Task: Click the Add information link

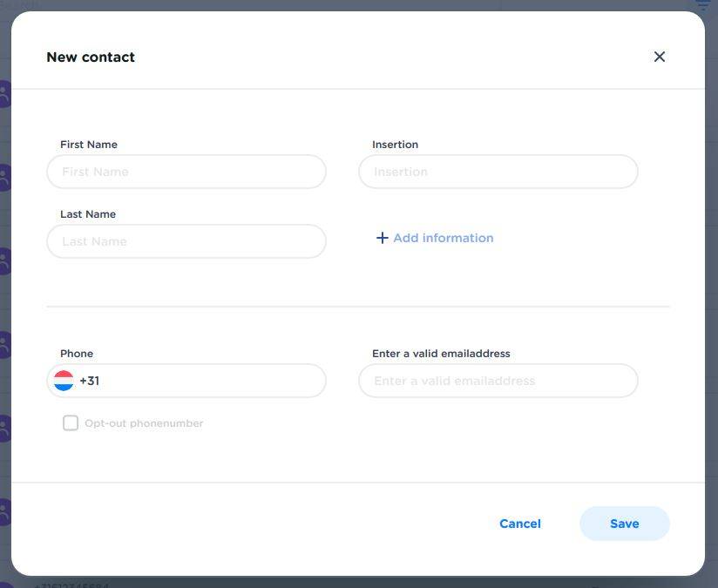Action: pyautogui.click(x=443, y=238)
